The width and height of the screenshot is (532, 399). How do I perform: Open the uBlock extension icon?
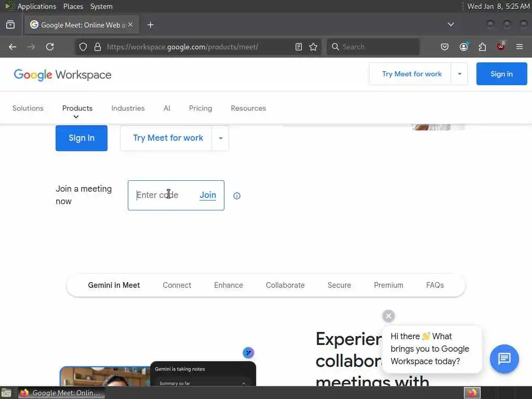[x=501, y=46]
